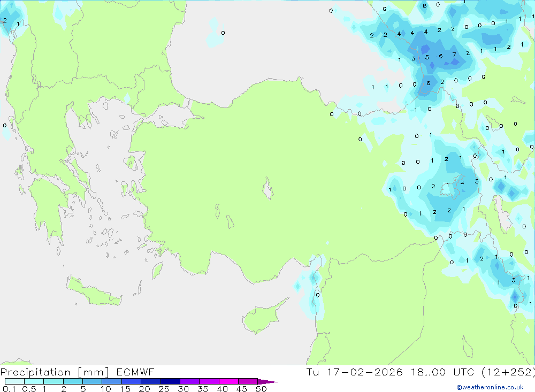Click the "Precipitation [mm] ECMWF" title text
The height and width of the screenshot is (392, 535).
coord(77,372)
